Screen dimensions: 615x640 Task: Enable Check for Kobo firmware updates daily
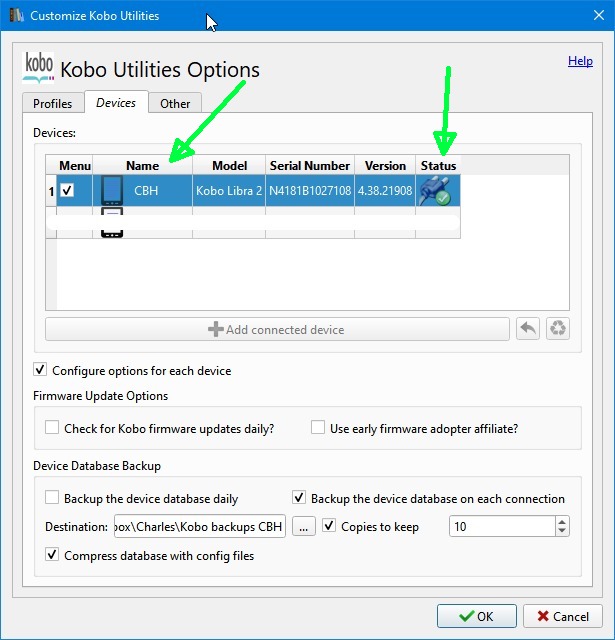52,428
